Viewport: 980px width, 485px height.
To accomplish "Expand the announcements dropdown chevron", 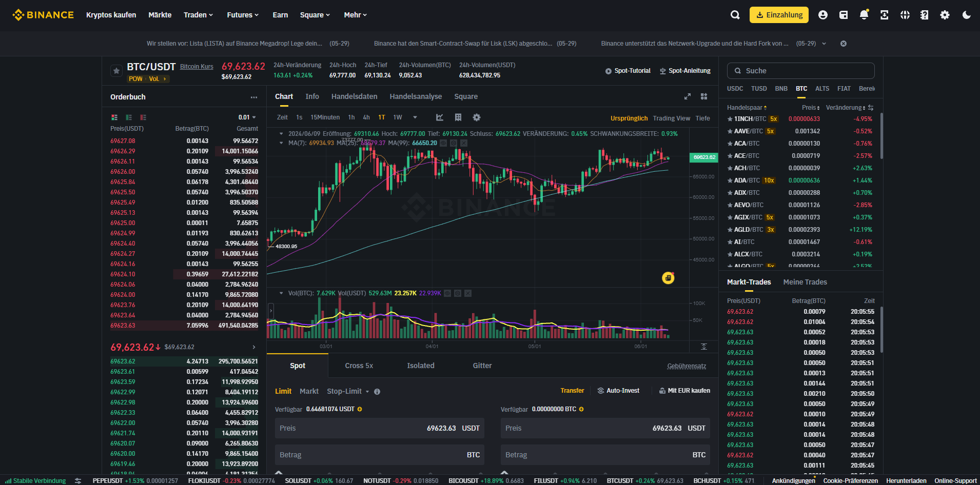I will (x=824, y=44).
